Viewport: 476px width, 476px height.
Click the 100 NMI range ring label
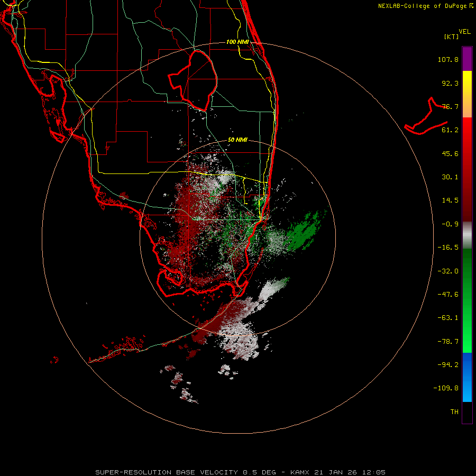click(x=237, y=42)
